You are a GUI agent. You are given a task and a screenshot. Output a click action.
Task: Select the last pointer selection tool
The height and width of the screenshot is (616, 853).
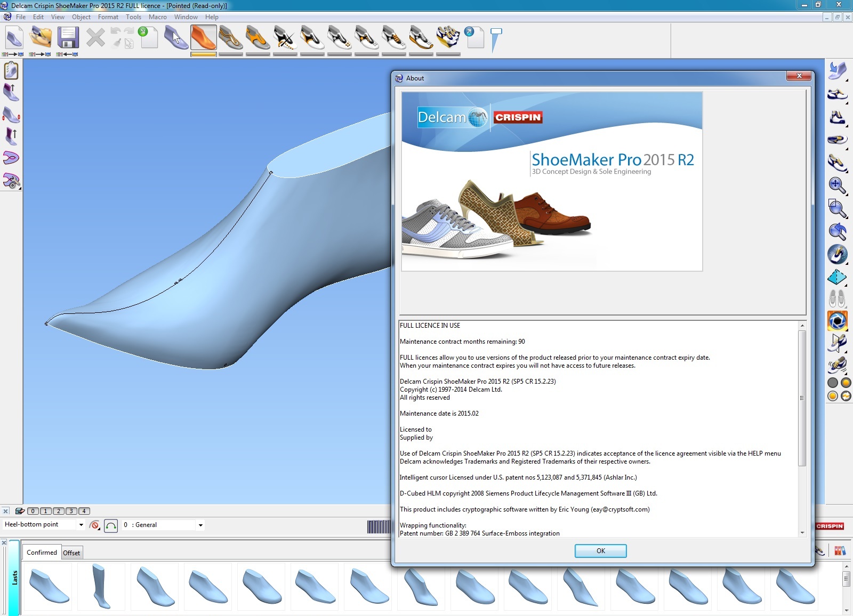(x=176, y=38)
